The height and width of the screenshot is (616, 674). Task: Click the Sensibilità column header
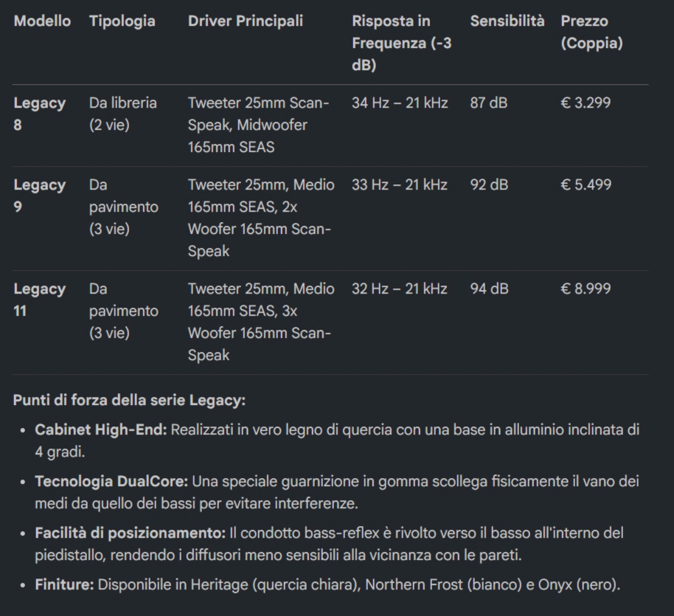point(507,21)
